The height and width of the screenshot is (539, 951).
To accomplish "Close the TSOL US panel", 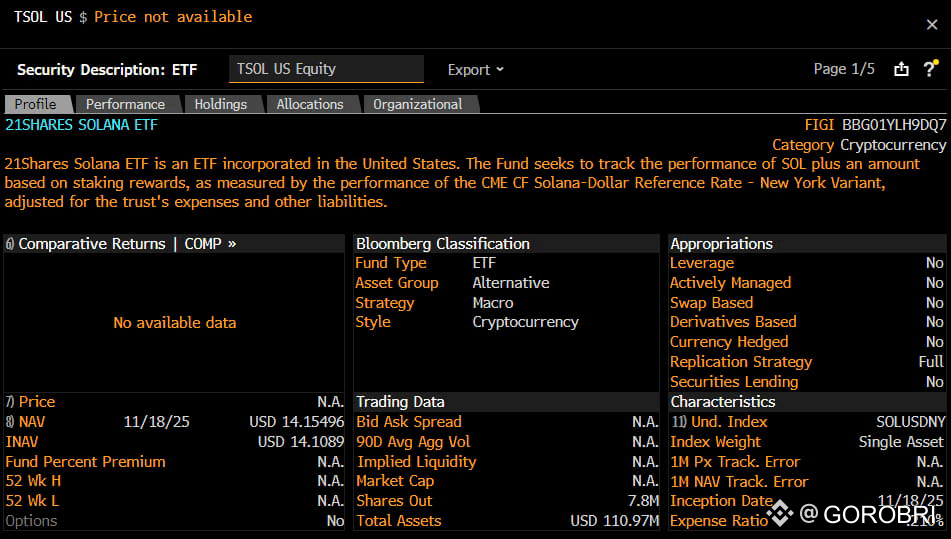I will 932,25.
